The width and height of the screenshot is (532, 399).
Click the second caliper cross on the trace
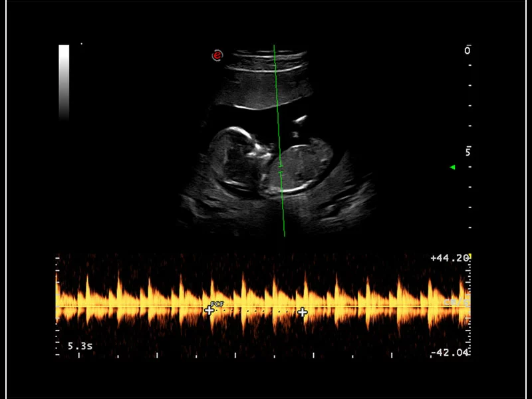(302, 311)
